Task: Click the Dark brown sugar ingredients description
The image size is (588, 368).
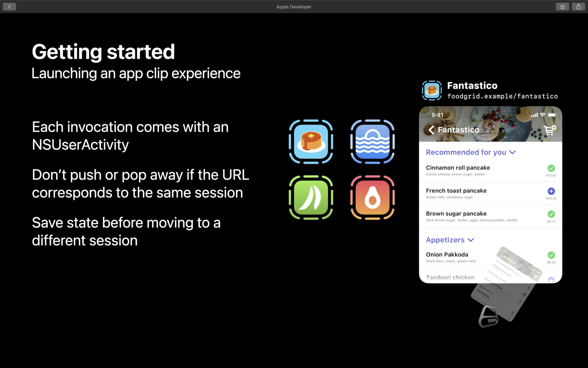Action: click(x=471, y=220)
